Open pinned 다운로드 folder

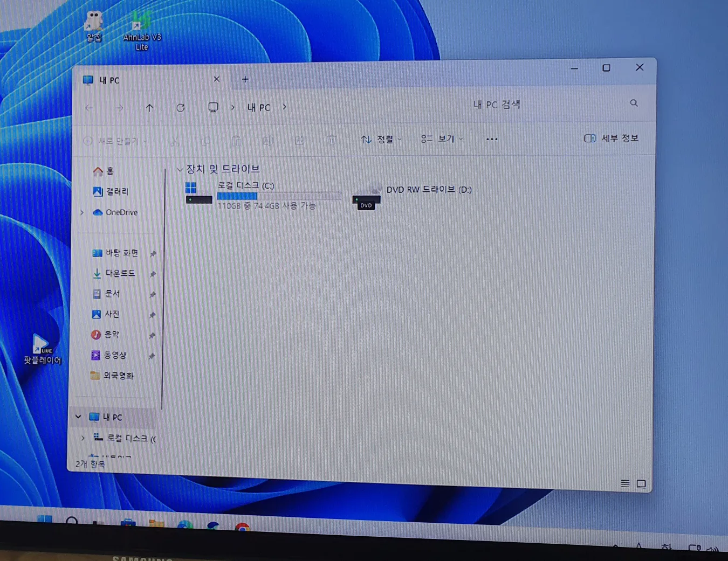[114, 273]
